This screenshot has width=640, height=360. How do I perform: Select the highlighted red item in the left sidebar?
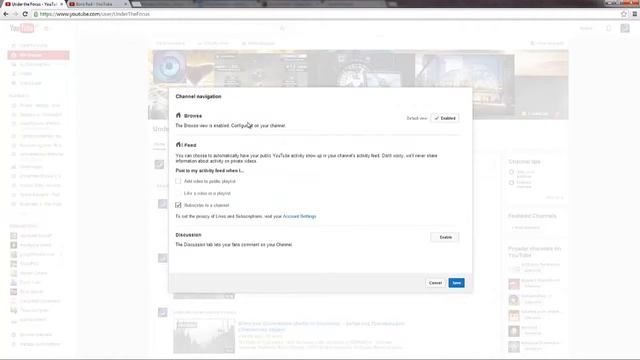coord(38,55)
